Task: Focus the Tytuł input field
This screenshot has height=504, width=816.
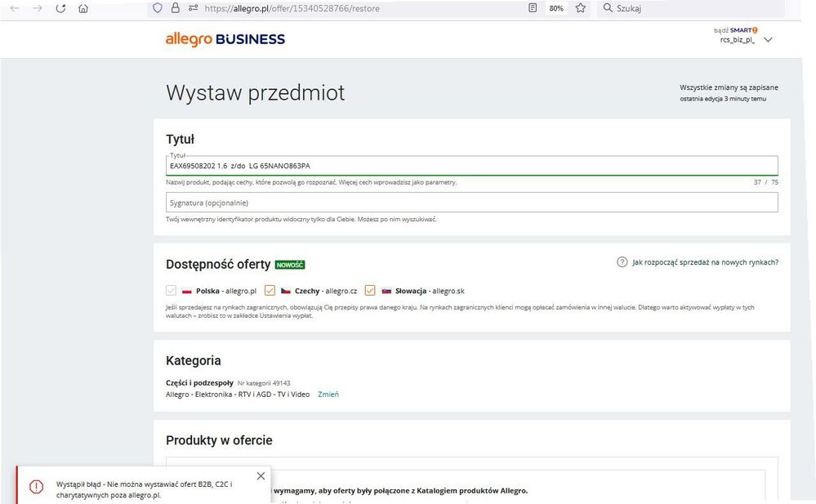Action: [472, 166]
